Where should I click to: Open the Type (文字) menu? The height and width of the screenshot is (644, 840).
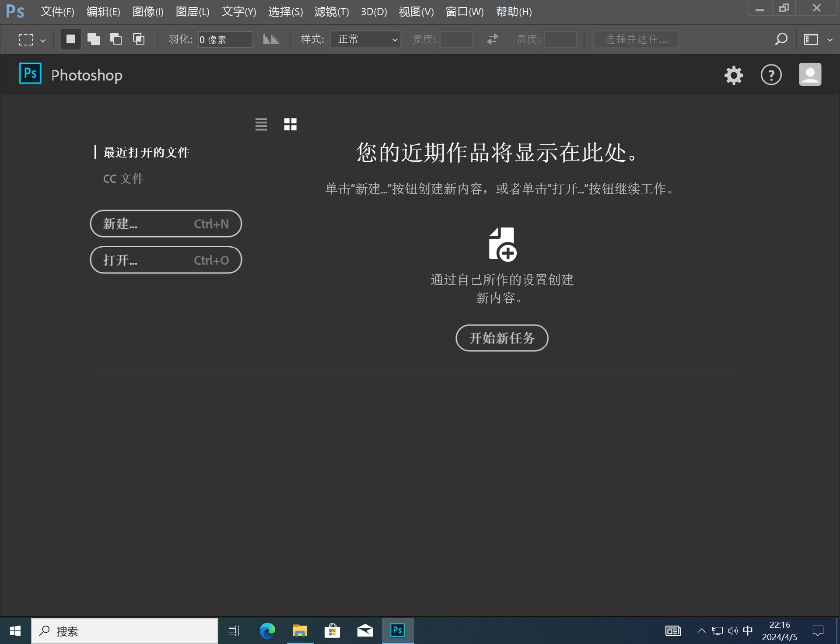click(239, 12)
